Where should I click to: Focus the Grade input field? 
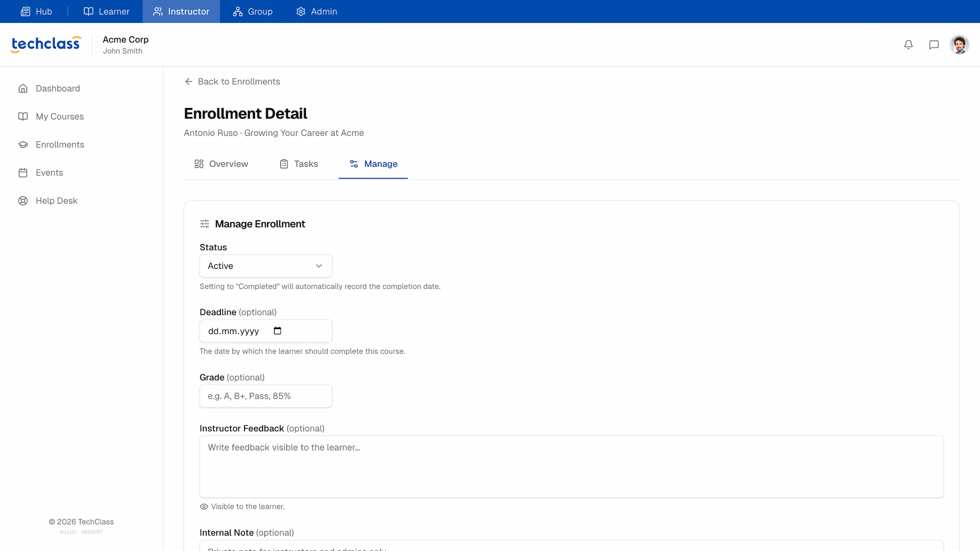pos(266,396)
